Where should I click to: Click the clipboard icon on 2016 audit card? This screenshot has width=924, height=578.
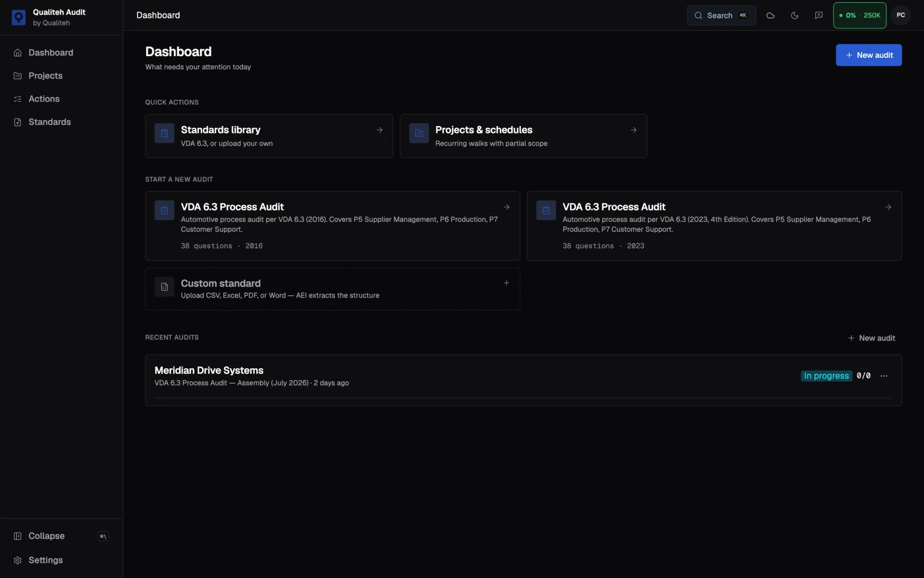pyautogui.click(x=165, y=210)
